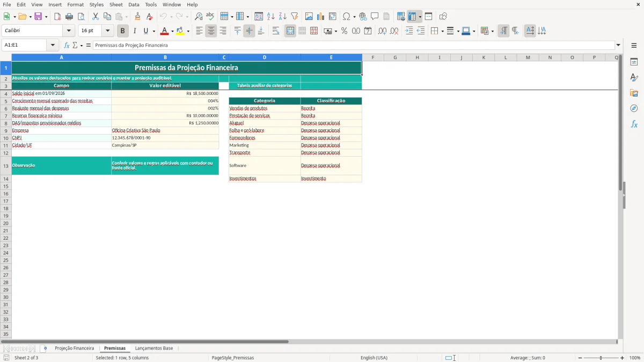Activate the Clone Formatting paintbrush

137,17
